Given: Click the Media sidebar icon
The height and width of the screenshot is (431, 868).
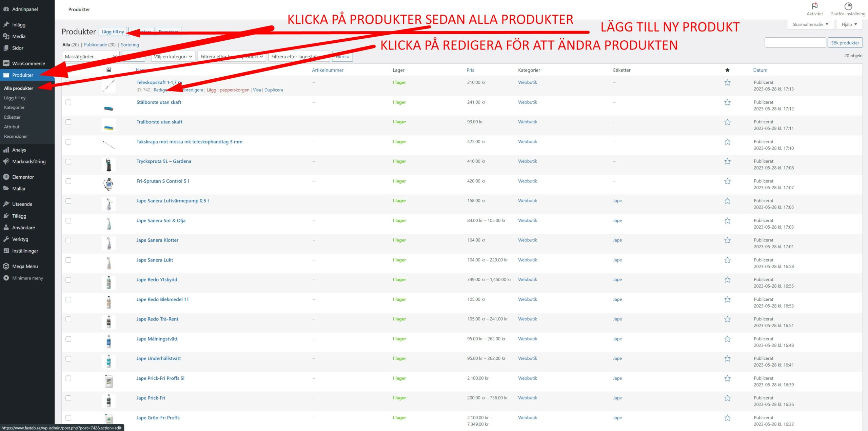Looking at the screenshot, I should tap(6, 36).
